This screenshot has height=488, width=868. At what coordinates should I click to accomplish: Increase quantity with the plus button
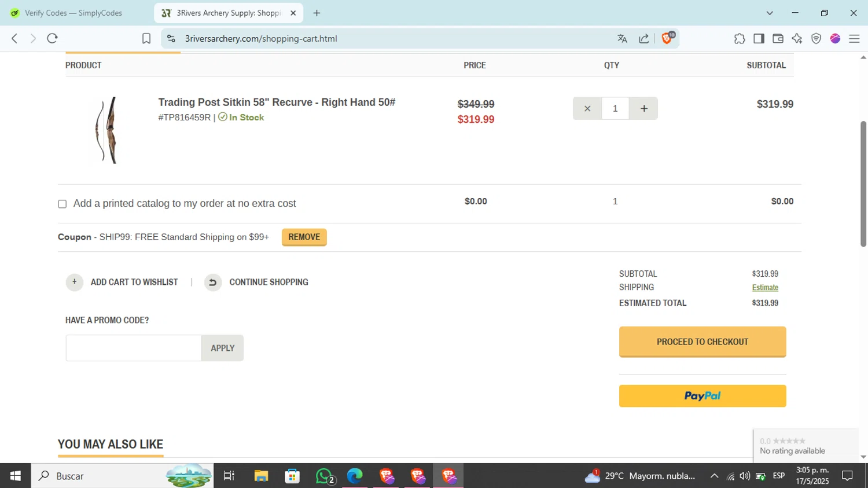643,108
